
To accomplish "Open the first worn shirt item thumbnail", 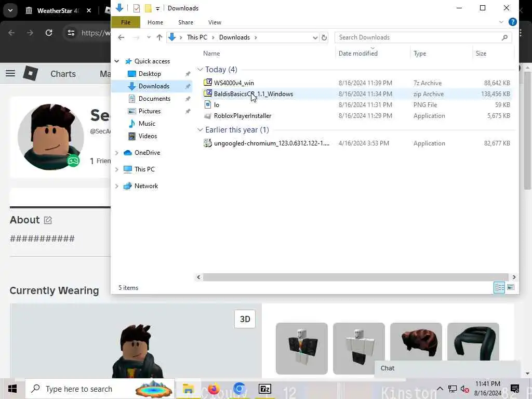I will (302, 349).
